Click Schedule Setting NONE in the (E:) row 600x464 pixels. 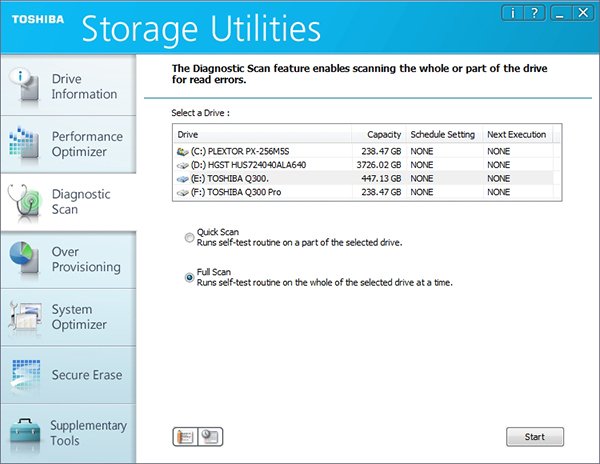pyautogui.click(x=422, y=179)
